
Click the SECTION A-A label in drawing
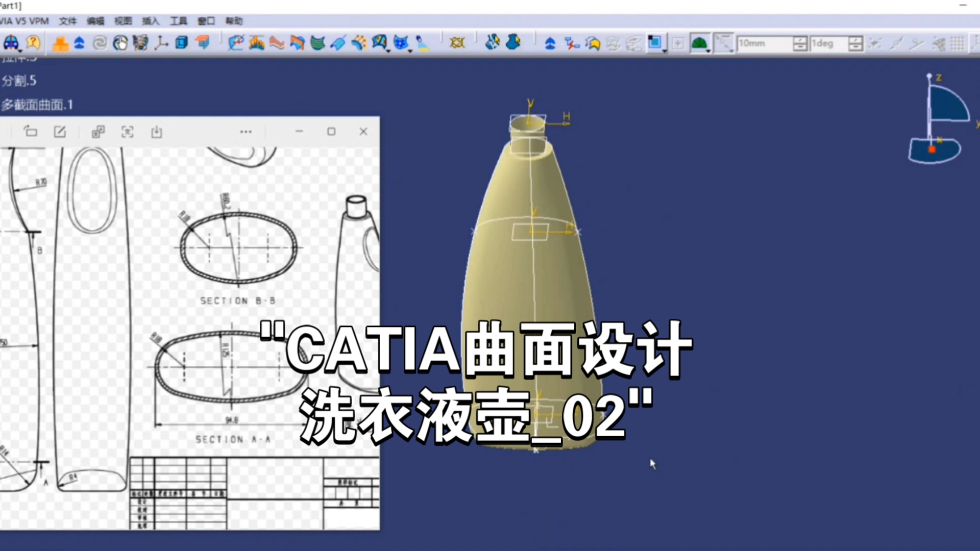[233, 439]
